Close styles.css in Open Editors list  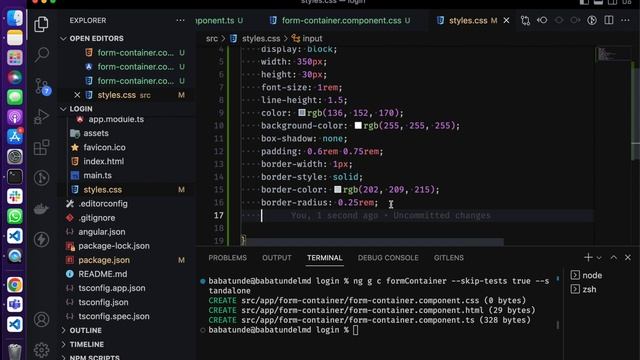point(77,95)
